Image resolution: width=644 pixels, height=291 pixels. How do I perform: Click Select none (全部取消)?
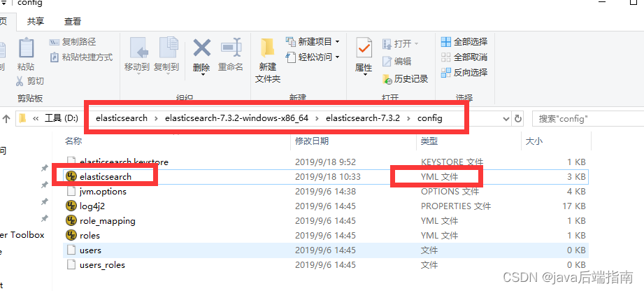pyautogui.click(x=464, y=57)
